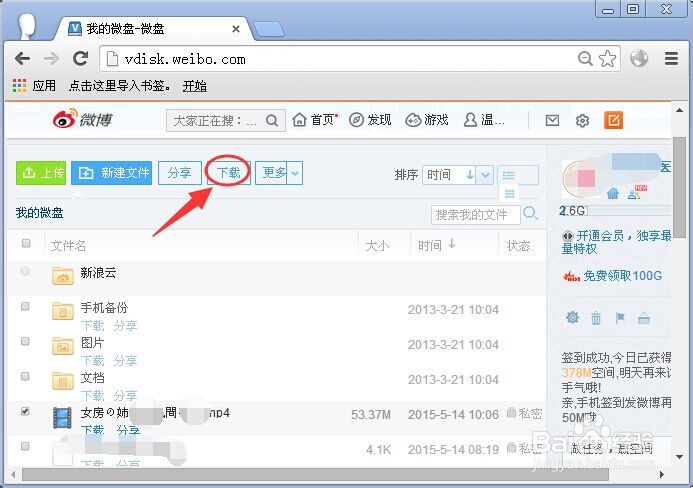Open 发现 in Weibo nav
Viewport: 693px width, 488px height.
pos(370,120)
